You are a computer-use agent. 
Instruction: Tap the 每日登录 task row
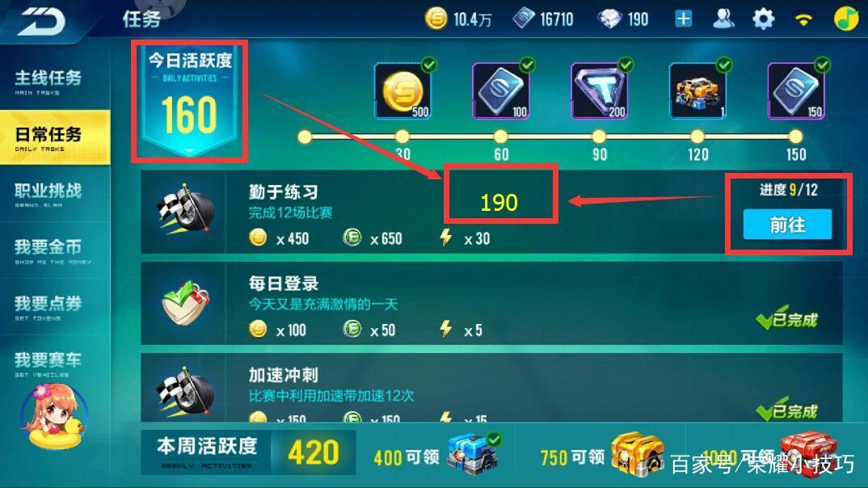491,303
